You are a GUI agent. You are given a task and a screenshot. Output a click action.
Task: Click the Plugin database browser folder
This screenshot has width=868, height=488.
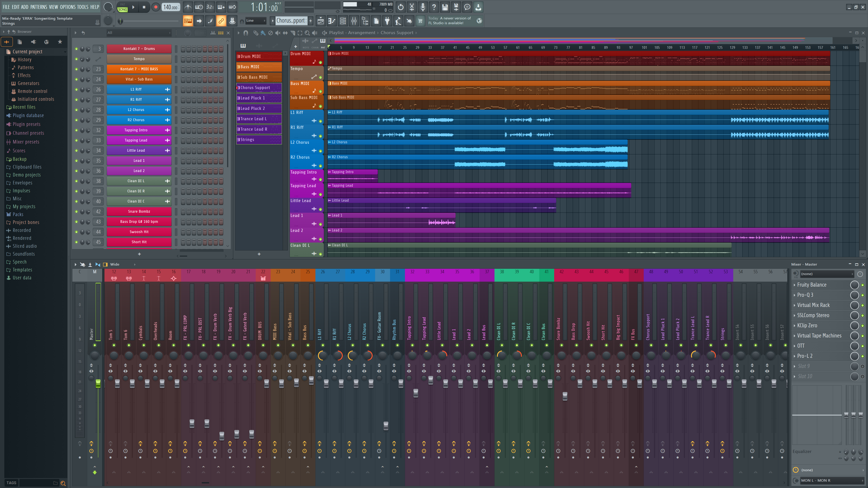[x=28, y=116]
